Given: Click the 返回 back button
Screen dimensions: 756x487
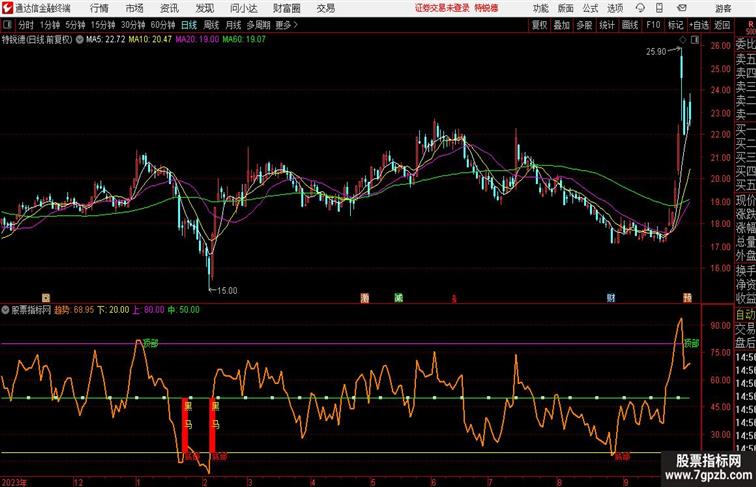Looking at the screenshot, I should tap(722, 25).
